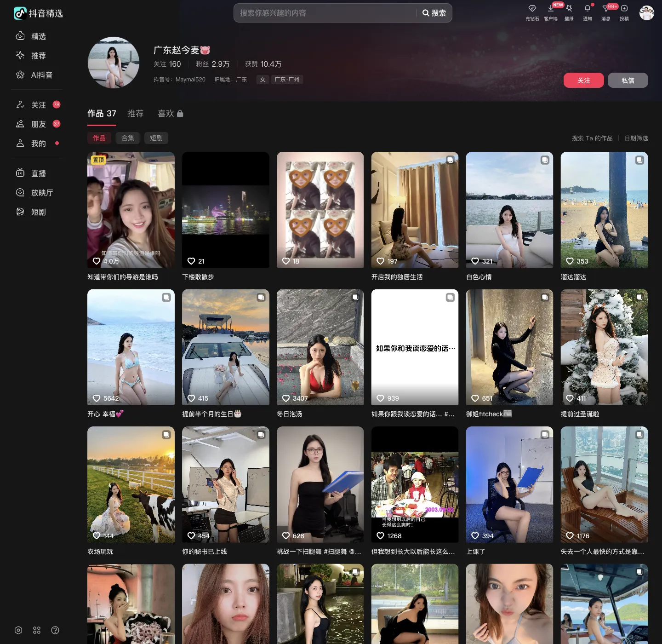Click the magnifier 搜索 search button

click(434, 13)
